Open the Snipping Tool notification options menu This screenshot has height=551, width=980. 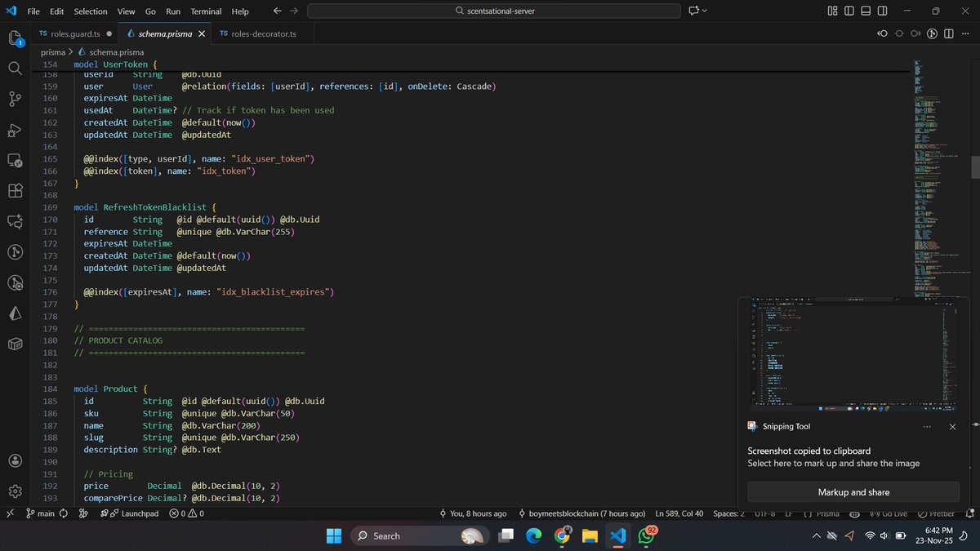coord(927,426)
